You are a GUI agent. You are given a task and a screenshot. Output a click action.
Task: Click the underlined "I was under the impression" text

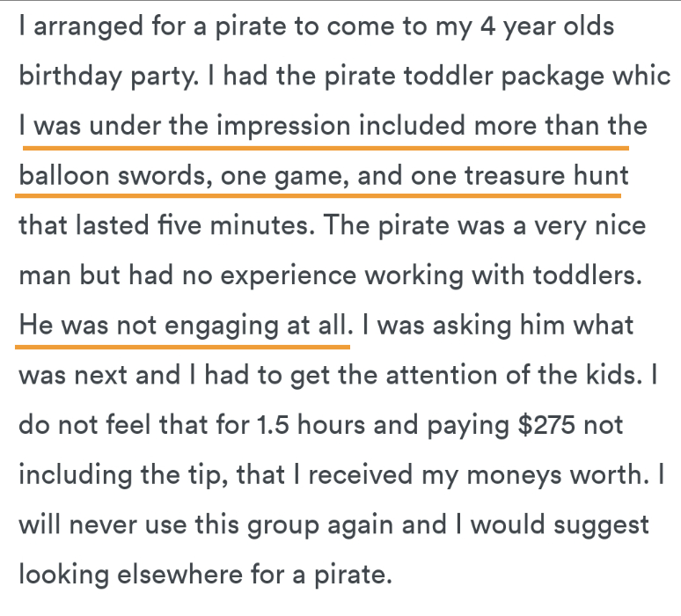tap(184, 127)
